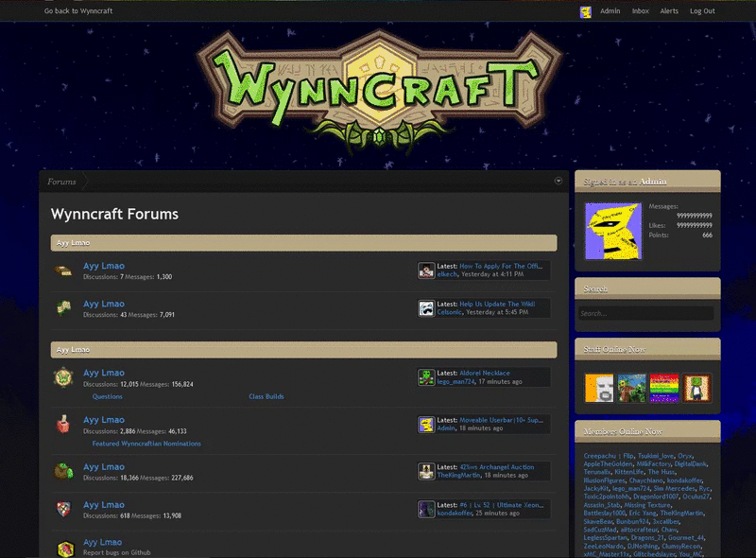Follow the Go back to Wynncraft link
The image size is (756, 558).
tap(78, 11)
